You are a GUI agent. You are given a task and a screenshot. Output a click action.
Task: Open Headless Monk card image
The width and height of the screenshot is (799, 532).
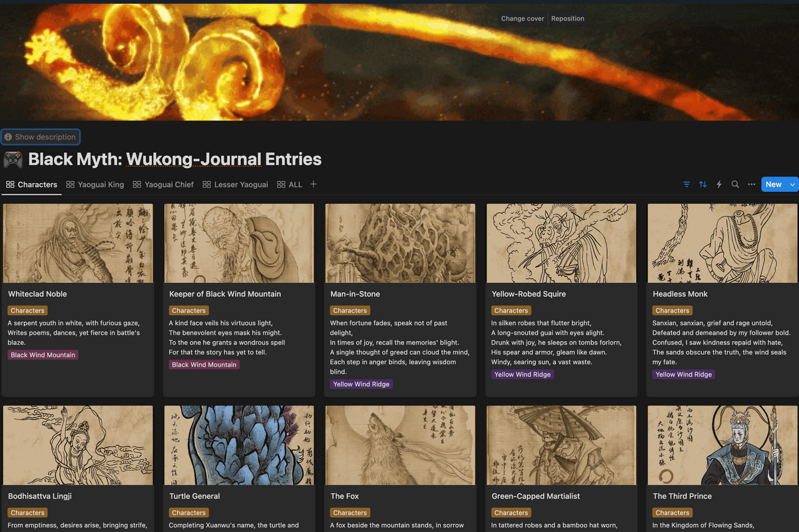coord(722,244)
